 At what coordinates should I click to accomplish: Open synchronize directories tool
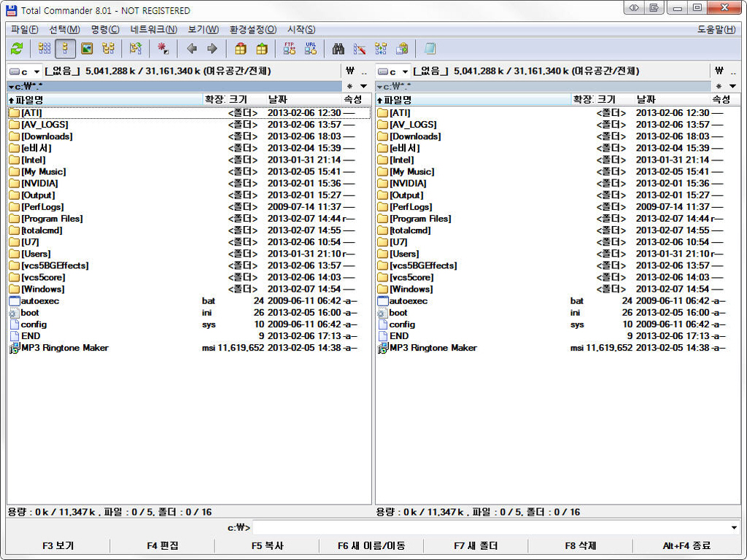click(381, 49)
